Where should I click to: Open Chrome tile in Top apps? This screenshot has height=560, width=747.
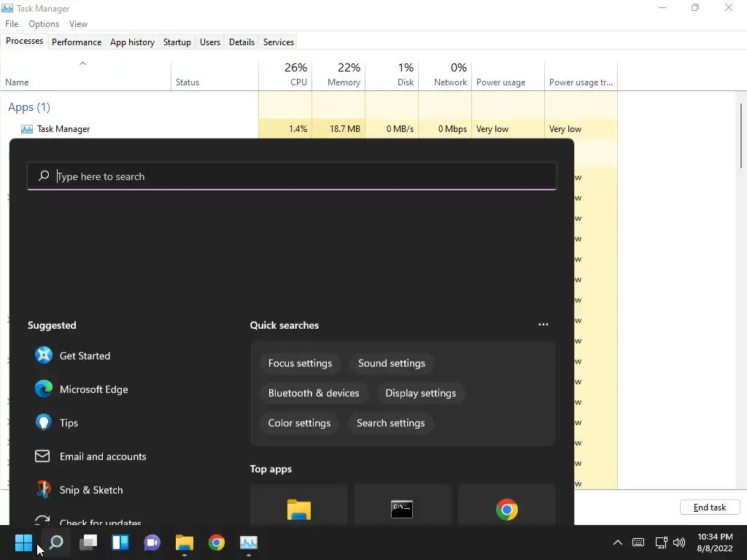pos(507,506)
